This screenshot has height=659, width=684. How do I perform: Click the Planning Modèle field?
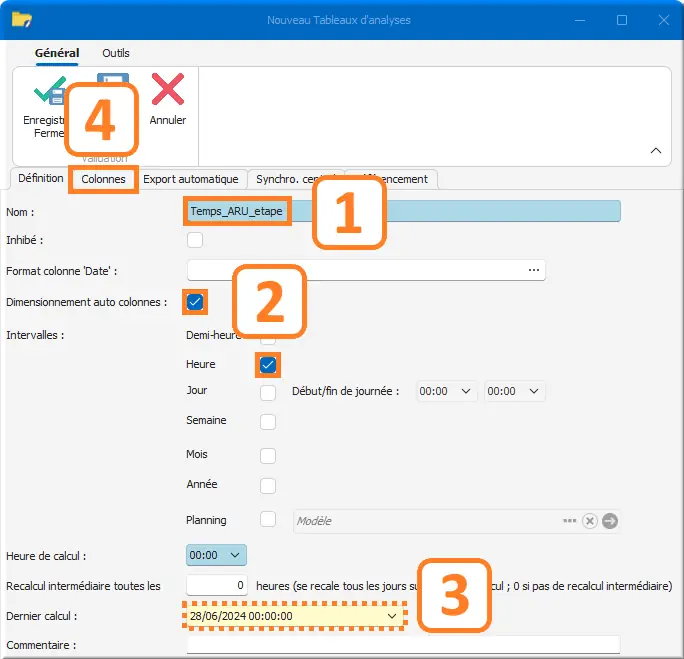pyautogui.click(x=456, y=521)
